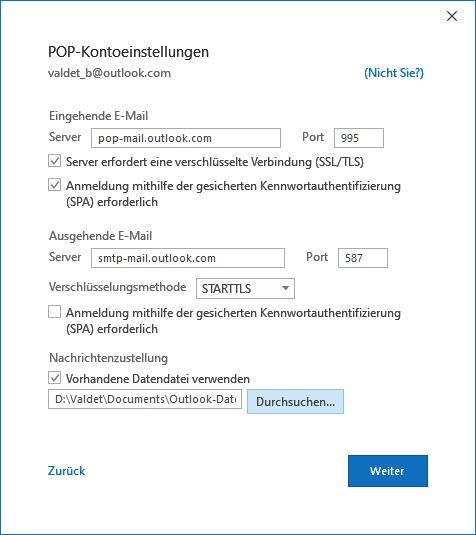This screenshot has width=476, height=535.
Task: Click the Nachrichtenzustellung heading
Action: (109, 358)
